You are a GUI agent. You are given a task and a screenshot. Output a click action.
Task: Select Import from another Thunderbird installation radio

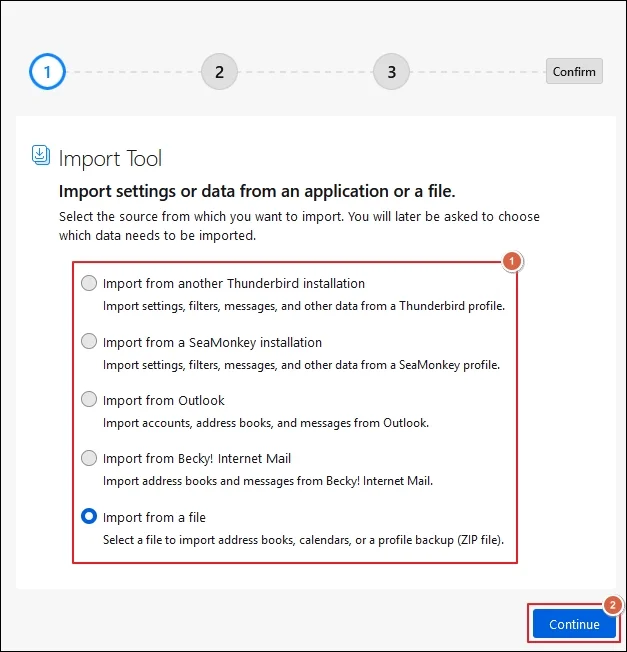(89, 283)
